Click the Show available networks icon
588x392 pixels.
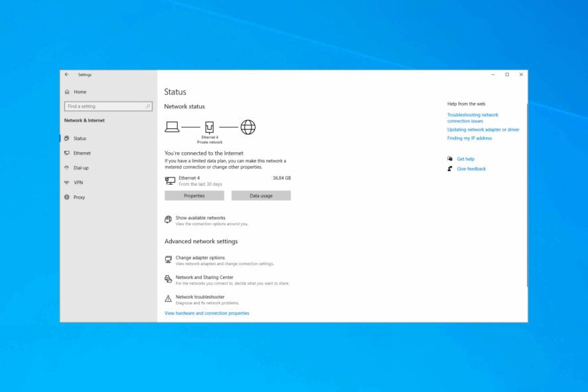coord(168,219)
